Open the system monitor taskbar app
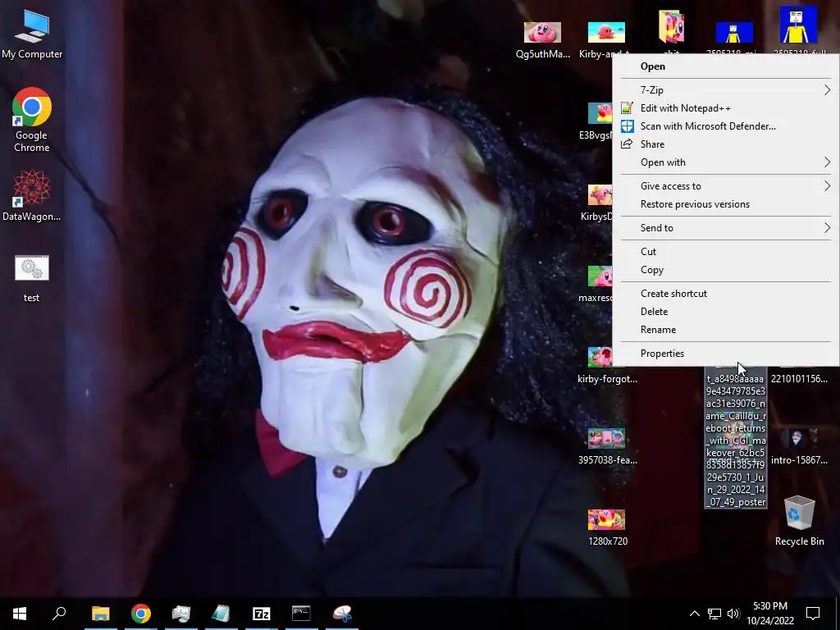 [x=181, y=614]
